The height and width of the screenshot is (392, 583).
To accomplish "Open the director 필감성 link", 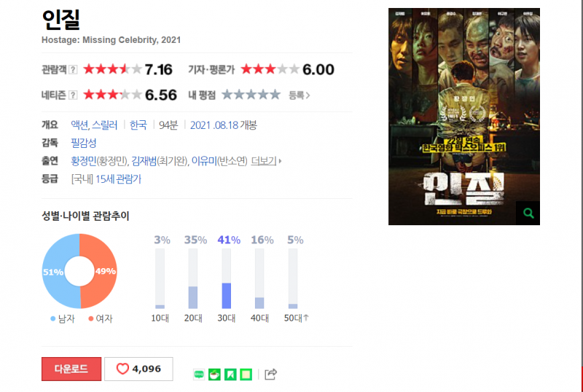I will pyautogui.click(x=84, y=143).
